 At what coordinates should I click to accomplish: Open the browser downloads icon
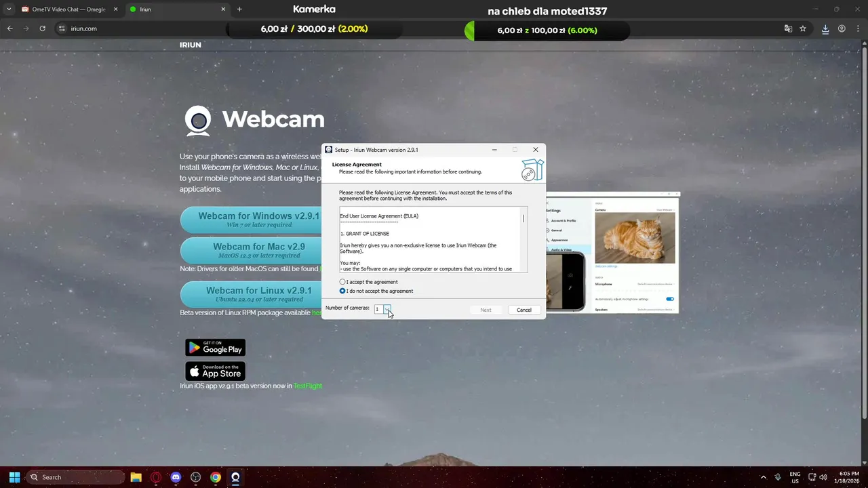point(825,28)
